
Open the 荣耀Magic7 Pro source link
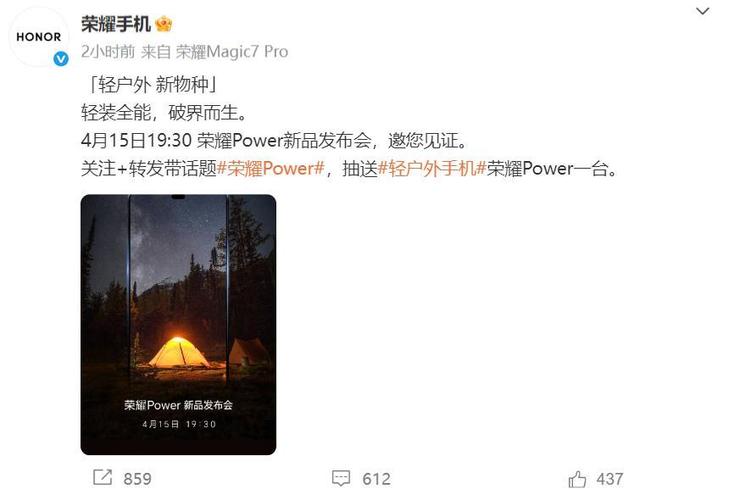point(232,51)
